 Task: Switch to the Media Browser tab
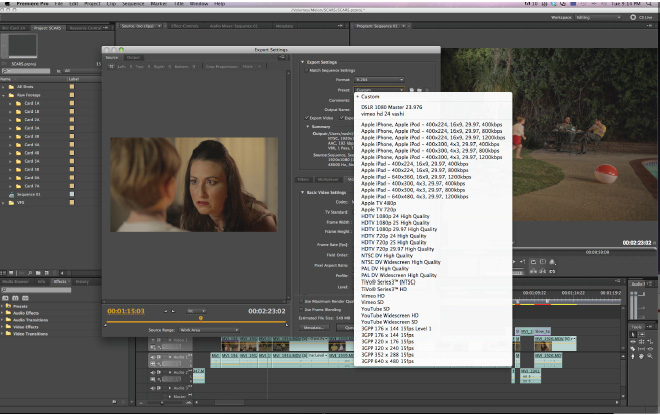click(15, 282)
